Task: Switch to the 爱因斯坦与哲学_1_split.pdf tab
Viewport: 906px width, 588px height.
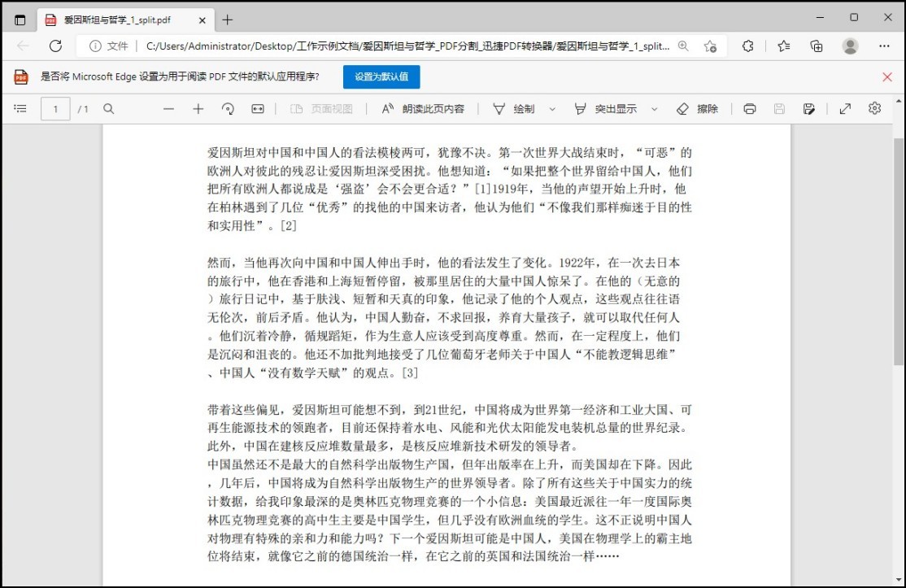Action: coord(122,18)
